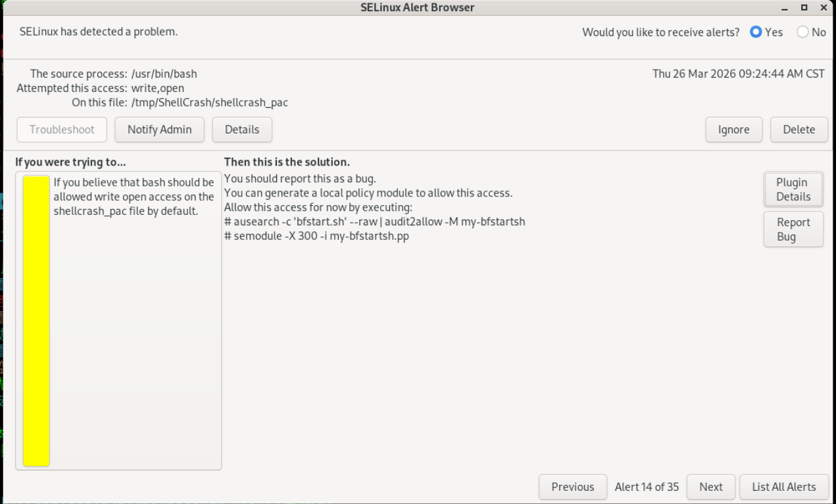Go to the Previous alert

click(x=572, y=487)
